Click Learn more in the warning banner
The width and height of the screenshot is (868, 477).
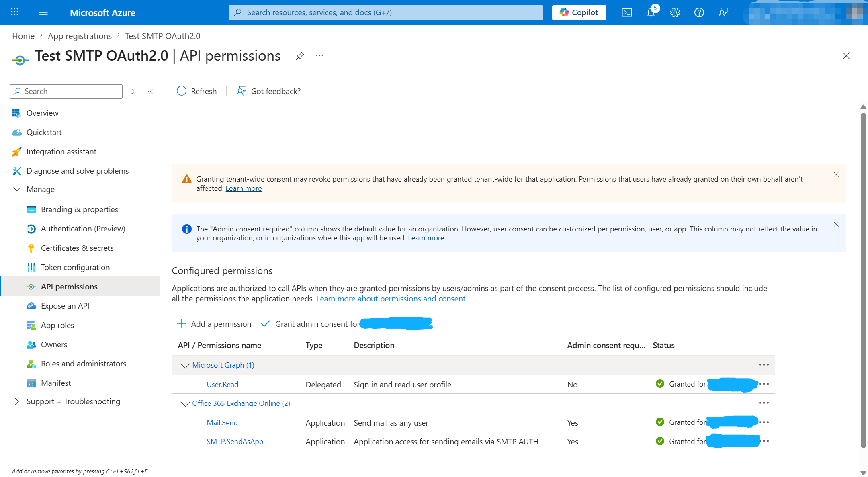[244, 188]
